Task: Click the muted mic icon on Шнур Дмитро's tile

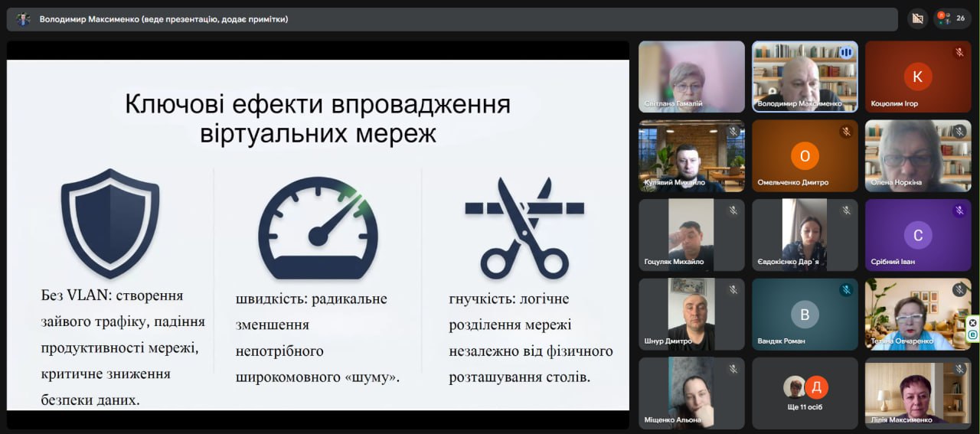Action: click(733, 290)
